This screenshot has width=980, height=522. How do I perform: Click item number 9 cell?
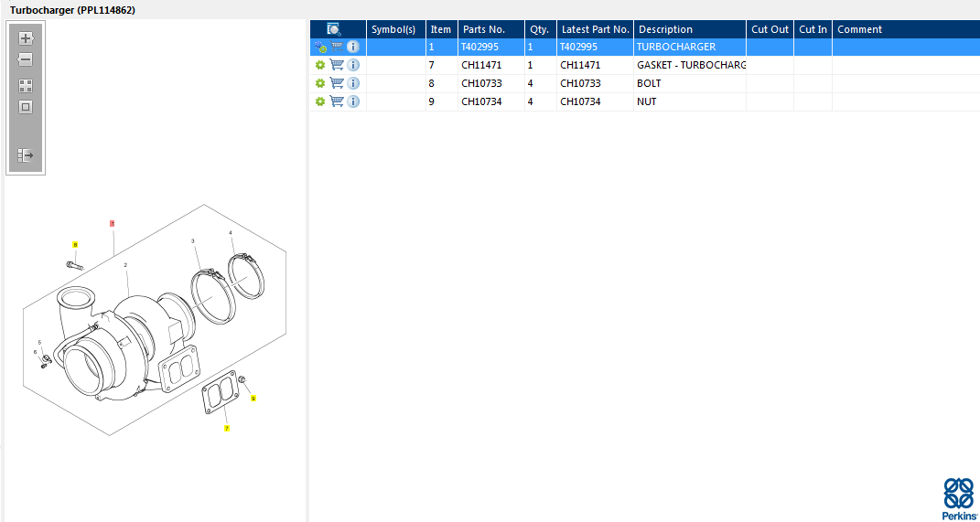(x=442, y=101)
